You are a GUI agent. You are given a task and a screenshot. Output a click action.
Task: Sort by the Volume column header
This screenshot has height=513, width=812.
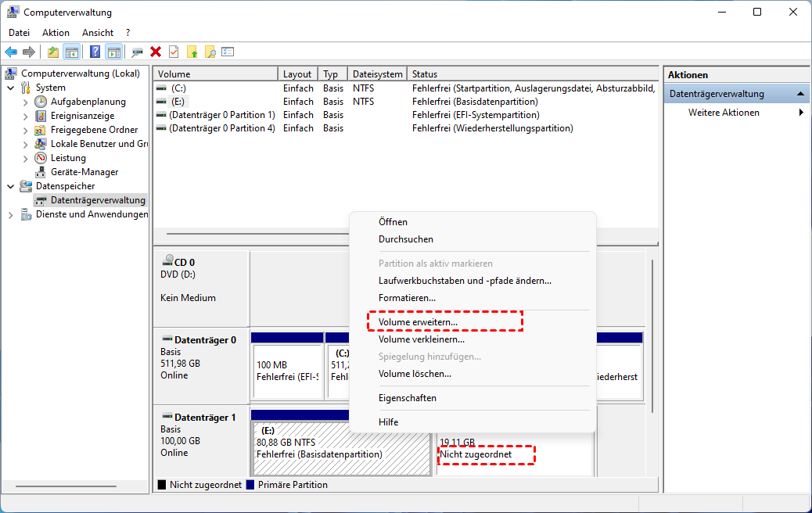coord(216,74)
